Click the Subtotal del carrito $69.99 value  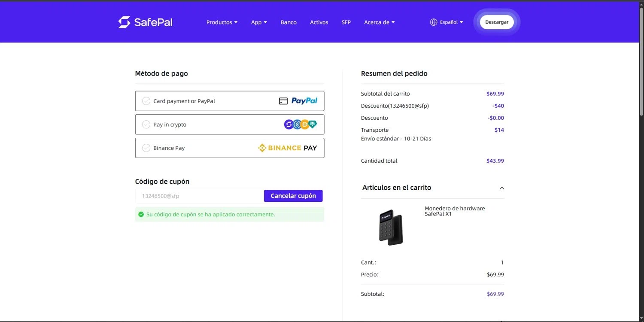pos(495,94)
